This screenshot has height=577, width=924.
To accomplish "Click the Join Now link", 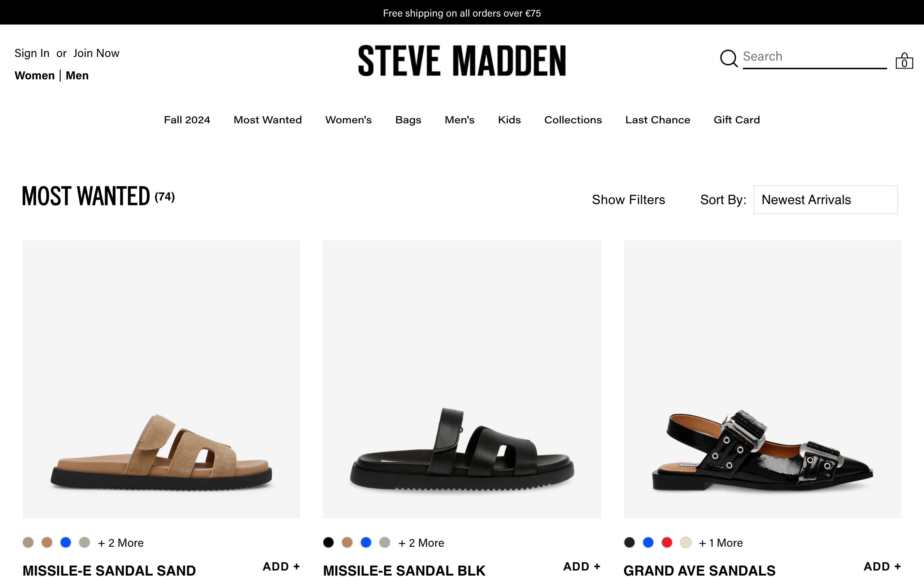I will (x=96, y=53).
